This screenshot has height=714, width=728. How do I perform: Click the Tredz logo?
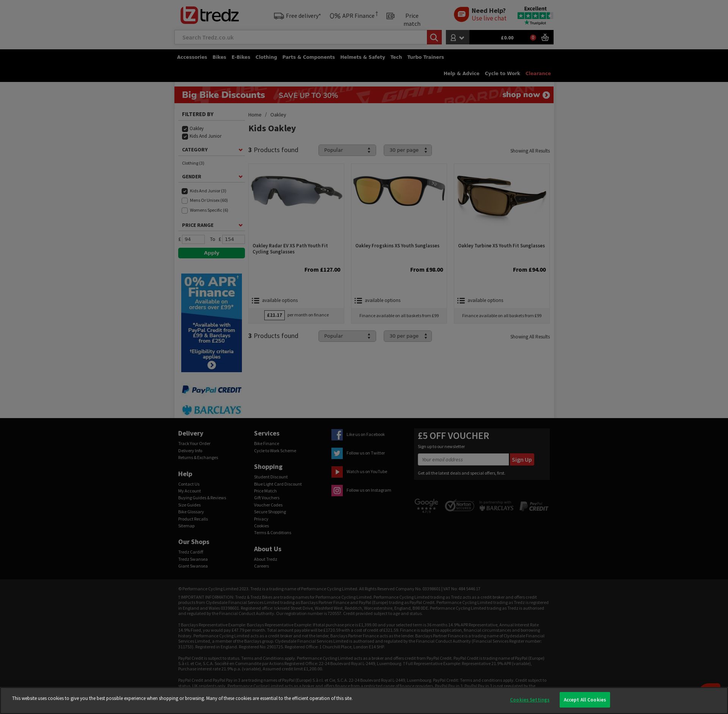click(210, 16)
